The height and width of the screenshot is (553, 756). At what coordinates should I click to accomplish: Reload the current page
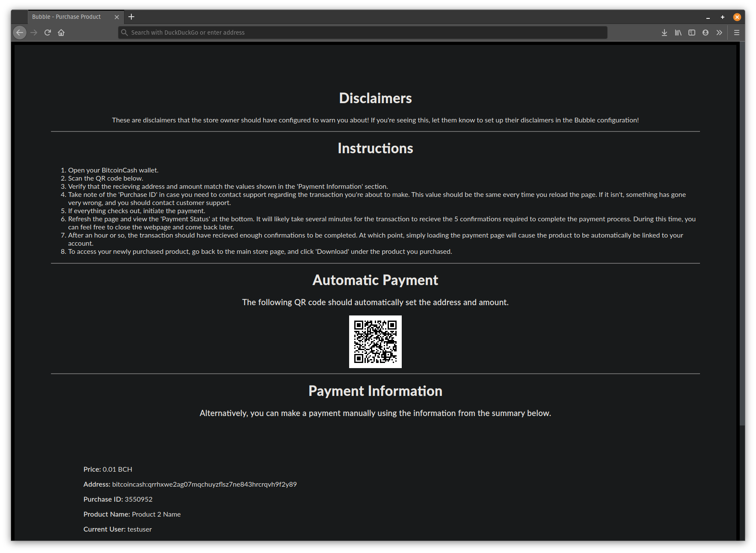pos(47,33)
